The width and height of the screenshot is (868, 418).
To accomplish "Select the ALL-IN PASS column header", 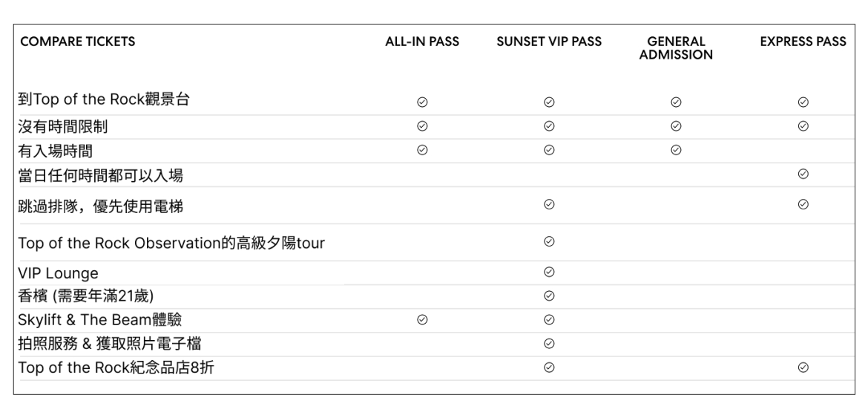I will click(x=427, y=42).
